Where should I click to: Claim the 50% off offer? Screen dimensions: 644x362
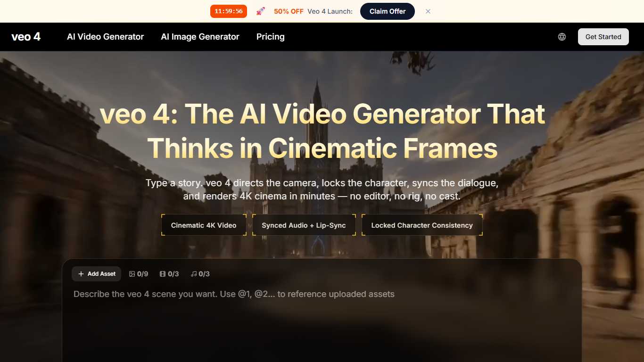tap(388, 11)
